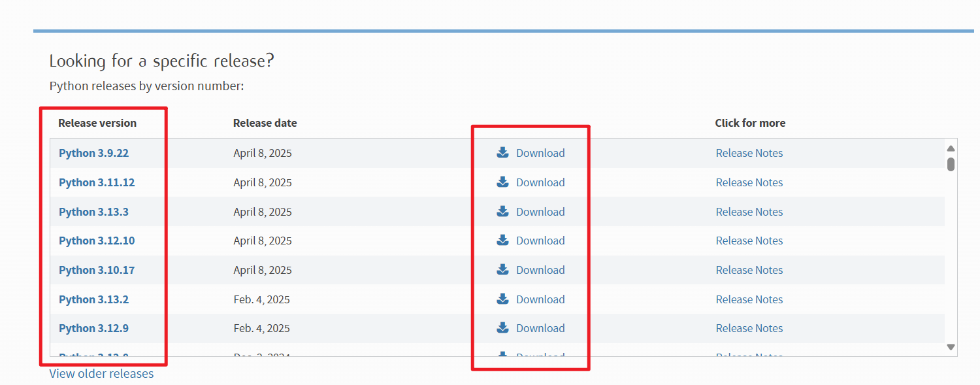Click the April 8, 2025 date of Python 3.13.3
The image size is (980, 385).
click(x=263, y=212)
